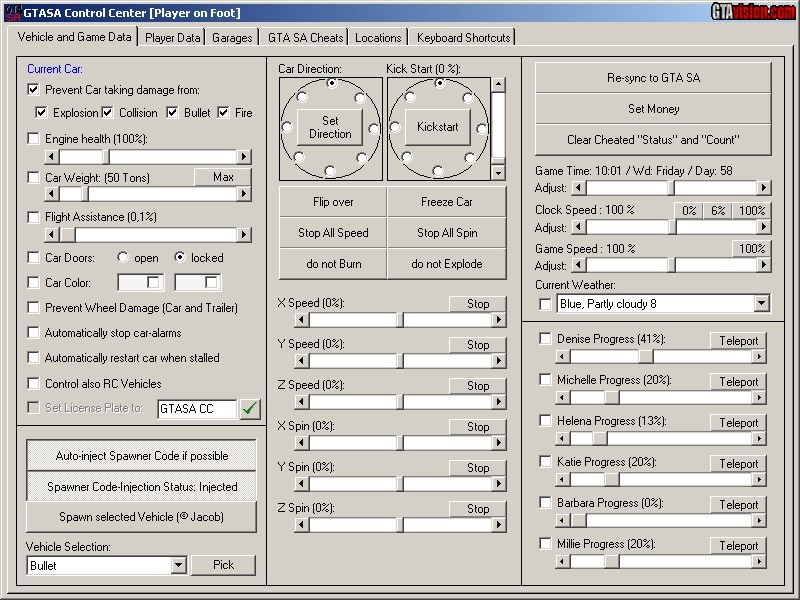Open the Vehicle Selection dropdown

(x=178, y=566)
